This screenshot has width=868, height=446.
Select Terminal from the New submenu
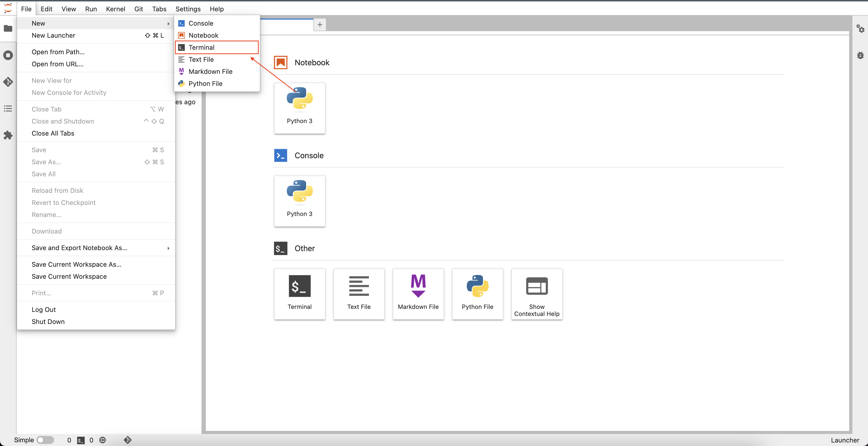pos(202,47)
